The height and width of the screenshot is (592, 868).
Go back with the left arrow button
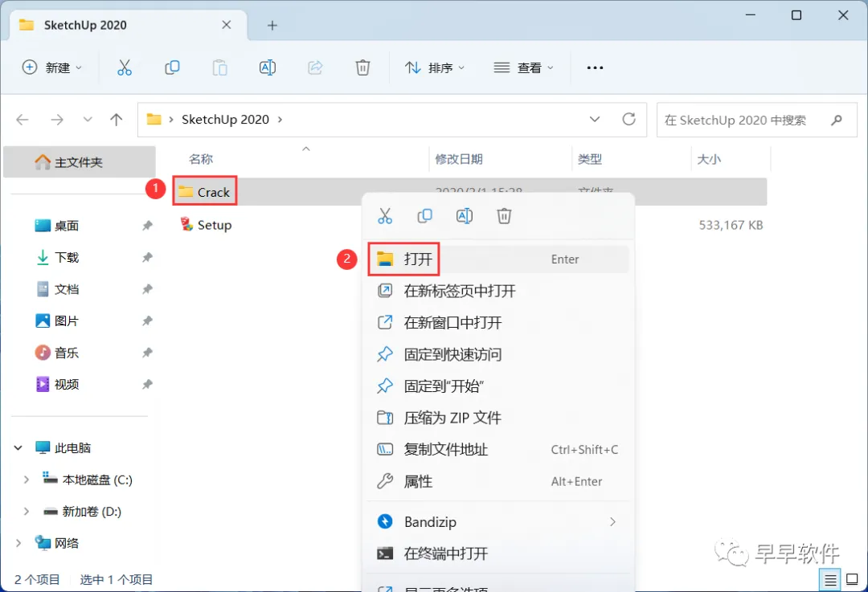point(23,120)
